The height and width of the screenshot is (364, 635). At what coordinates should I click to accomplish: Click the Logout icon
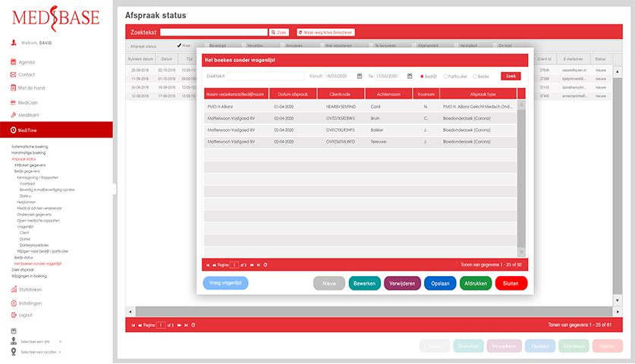14,315
